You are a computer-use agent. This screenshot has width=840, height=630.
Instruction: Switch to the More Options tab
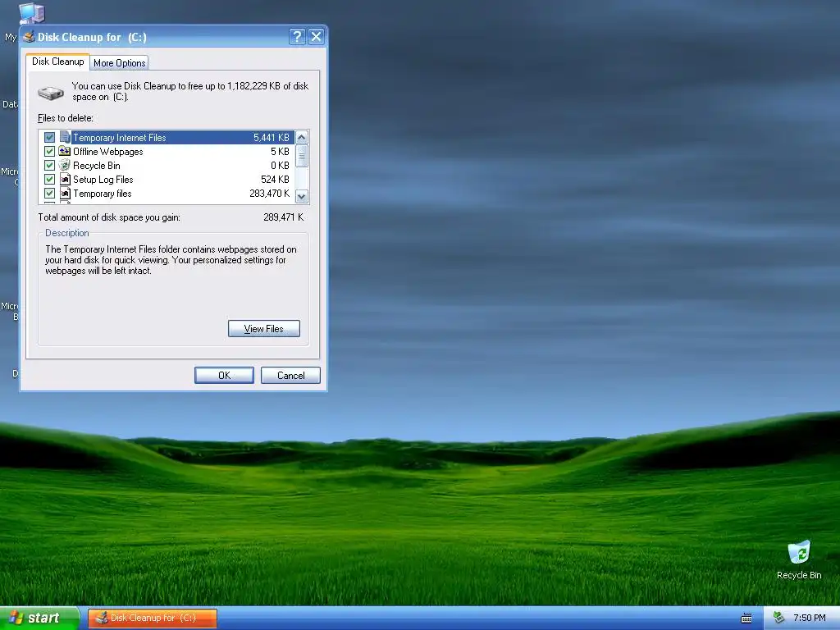pyautogui.click(x=120, y=62)
